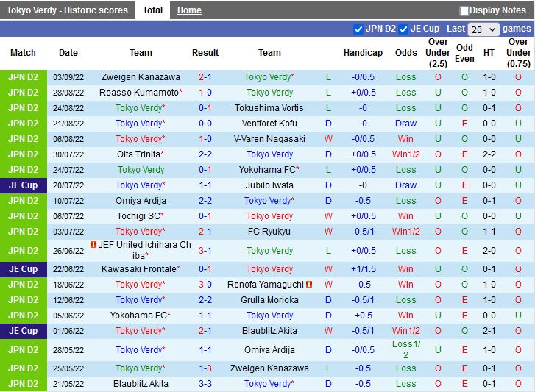Click Tochigi SC team name
Viewport: 535px width, 392px height.
[138, 216]
